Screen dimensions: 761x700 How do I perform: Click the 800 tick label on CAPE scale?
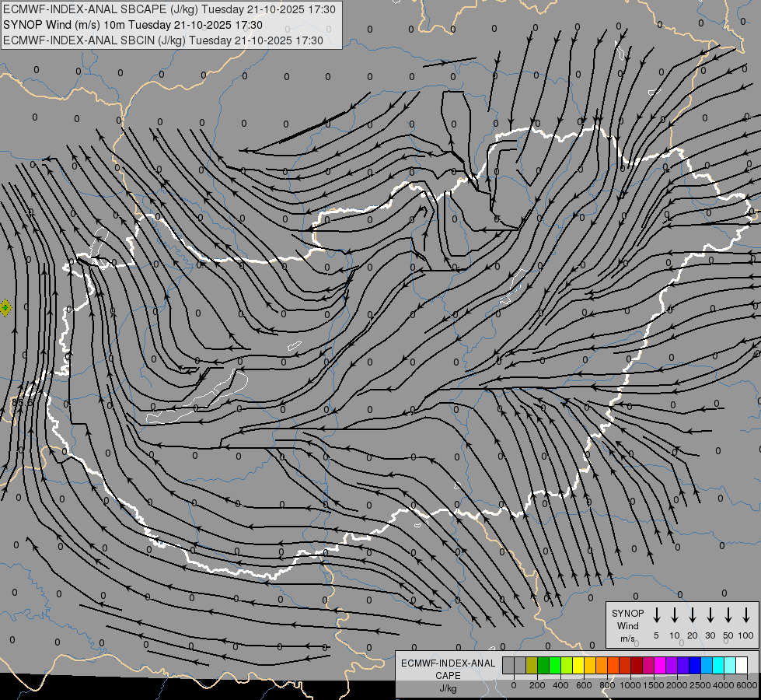click(607, 685)
